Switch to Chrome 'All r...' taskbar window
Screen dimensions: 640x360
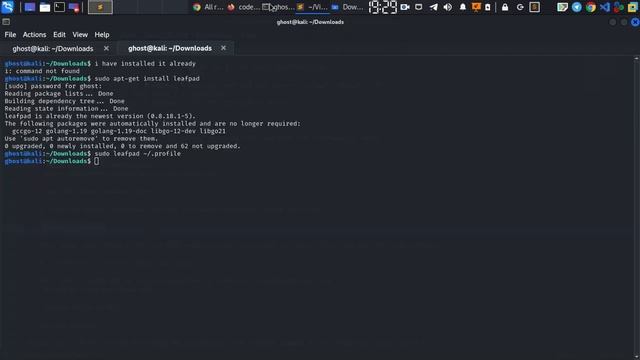(208, 7)
